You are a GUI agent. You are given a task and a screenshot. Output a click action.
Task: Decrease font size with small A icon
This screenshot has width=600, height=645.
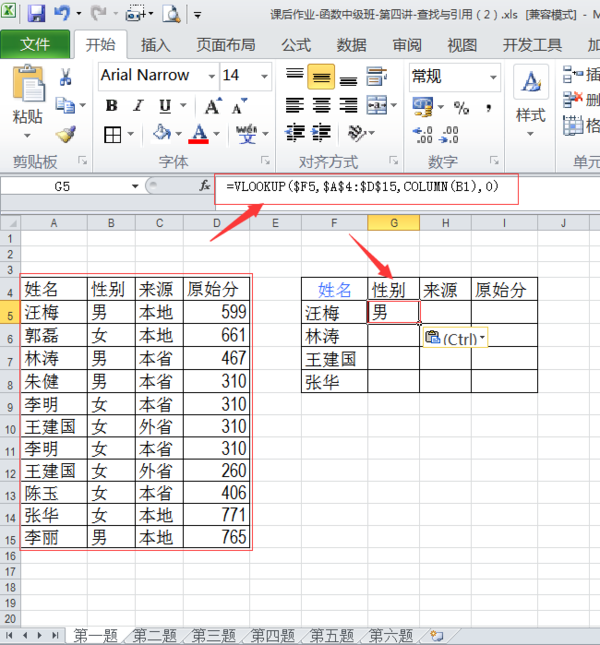tap(239, 106)
